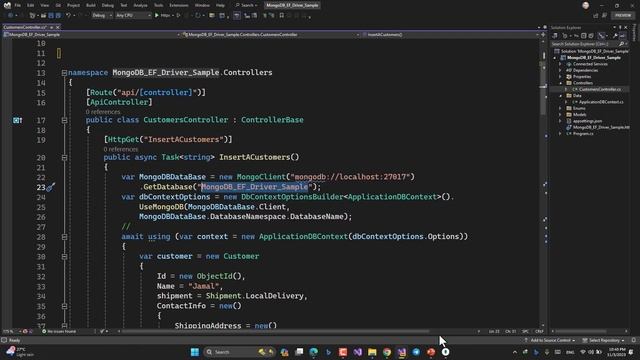Collapse the namespace block at line 13
The height and width of the screenshot is (360, 640).
click(64, 73)
